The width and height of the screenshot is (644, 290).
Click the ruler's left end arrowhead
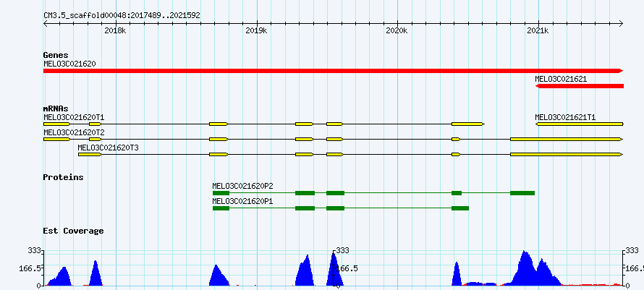coord(46,23)
